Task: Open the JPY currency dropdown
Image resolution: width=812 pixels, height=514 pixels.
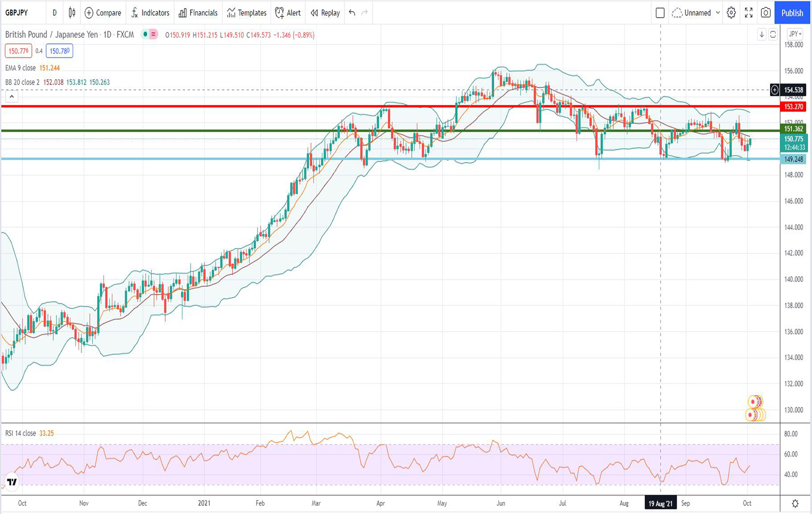Action: (x=795, y=34)
